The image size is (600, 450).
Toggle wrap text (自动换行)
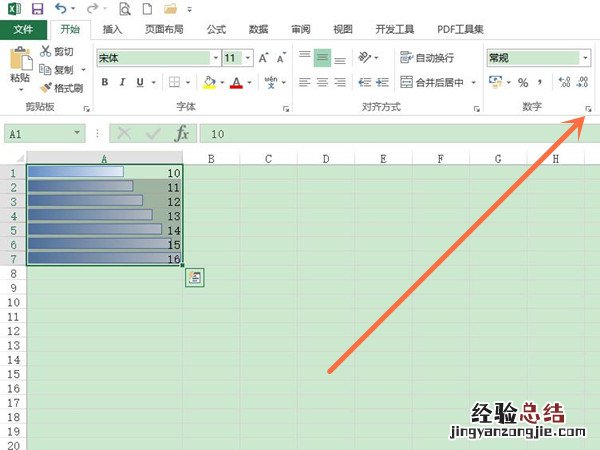[427, 58]
